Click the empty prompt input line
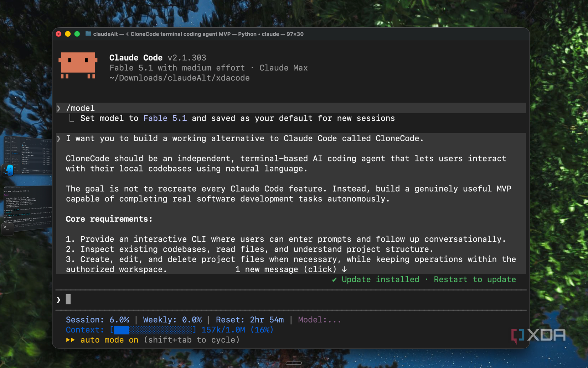This screenshot has width=588, height=368. coord(291,300)
